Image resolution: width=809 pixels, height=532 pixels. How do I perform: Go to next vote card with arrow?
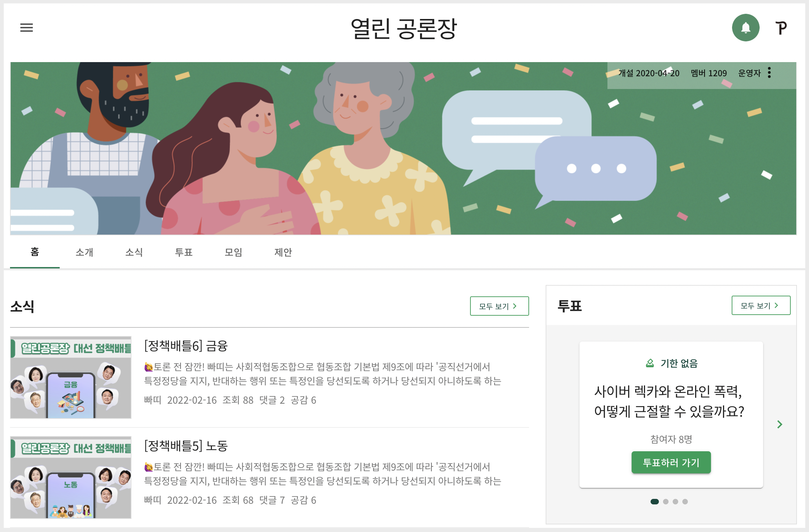click(x=780, y=424)
